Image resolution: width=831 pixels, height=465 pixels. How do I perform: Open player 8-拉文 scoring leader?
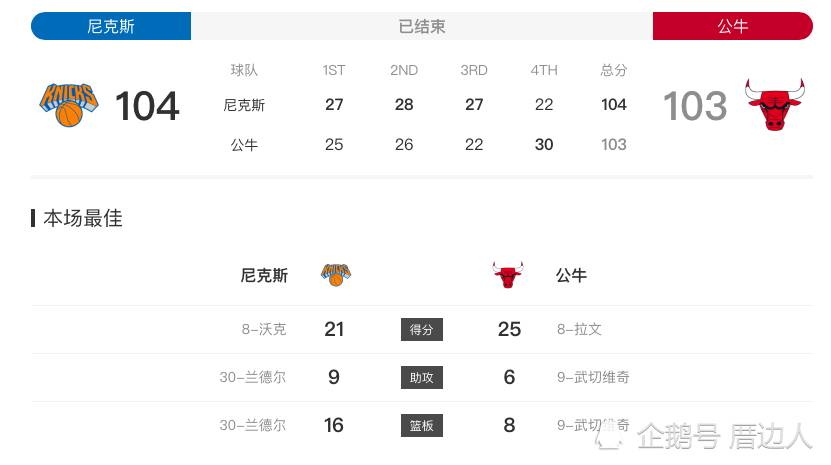579,329
